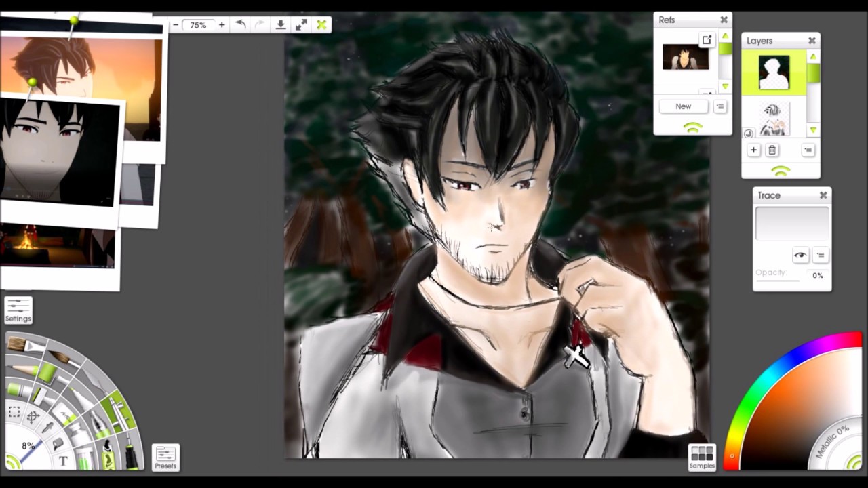Screen dimensions: 868x488
Task: Redo the last undone stroke
Action: click(260, 25)
